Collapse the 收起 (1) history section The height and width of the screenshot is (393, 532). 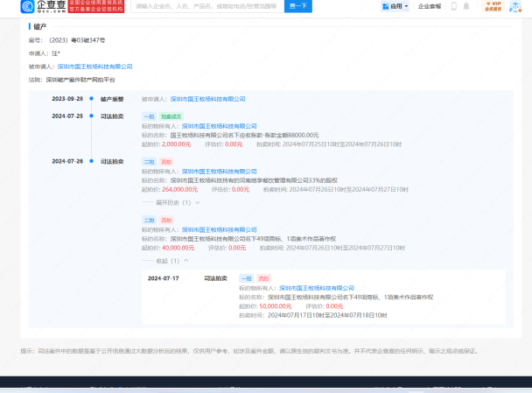coord(172,261)
